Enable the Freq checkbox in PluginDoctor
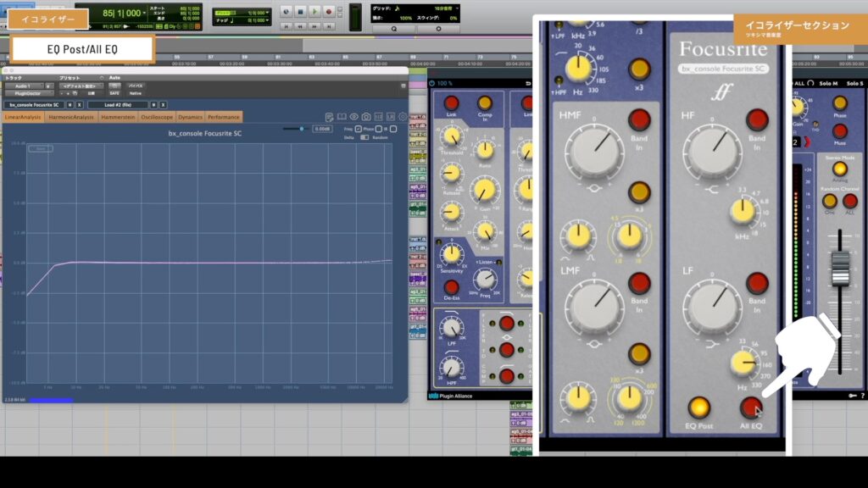The height and width of the screenshot is (488, 868). [x=359, y=129]
